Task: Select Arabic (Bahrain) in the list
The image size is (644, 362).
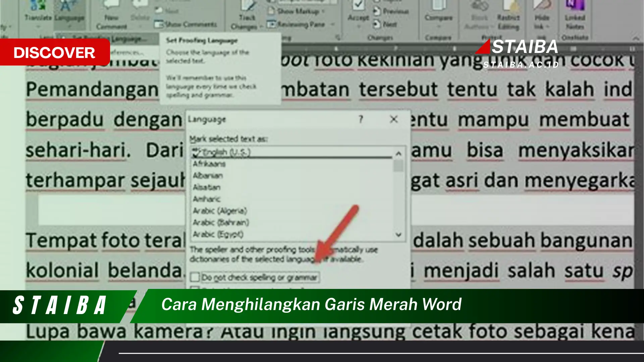Action: tap(291, 222)
